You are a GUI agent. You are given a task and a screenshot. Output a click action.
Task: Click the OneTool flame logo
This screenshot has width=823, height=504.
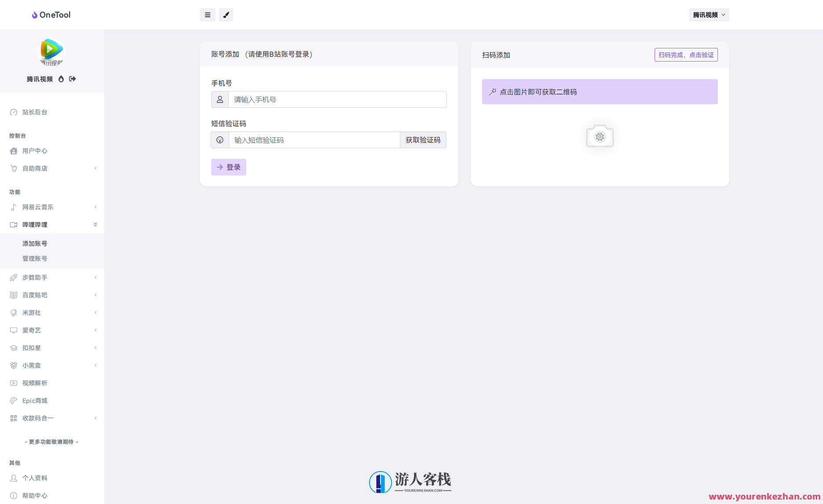click(35, 15)
